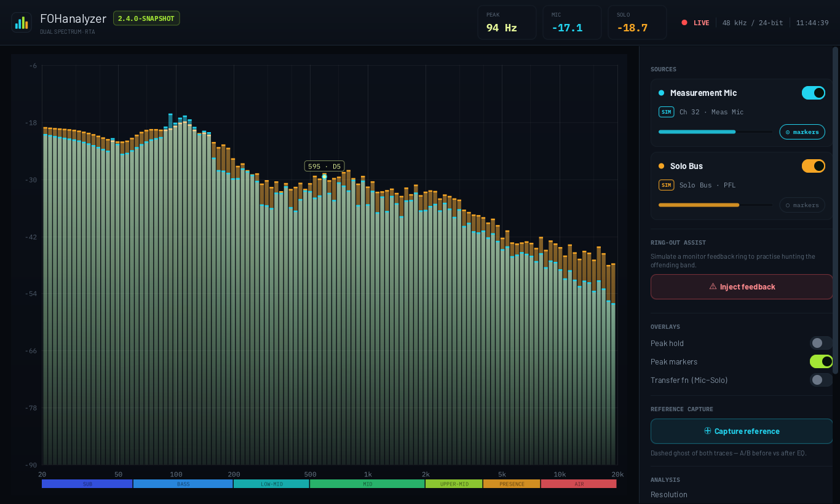
Task: Click the MIC -17.1 level readout
Action: coord(572,23)
